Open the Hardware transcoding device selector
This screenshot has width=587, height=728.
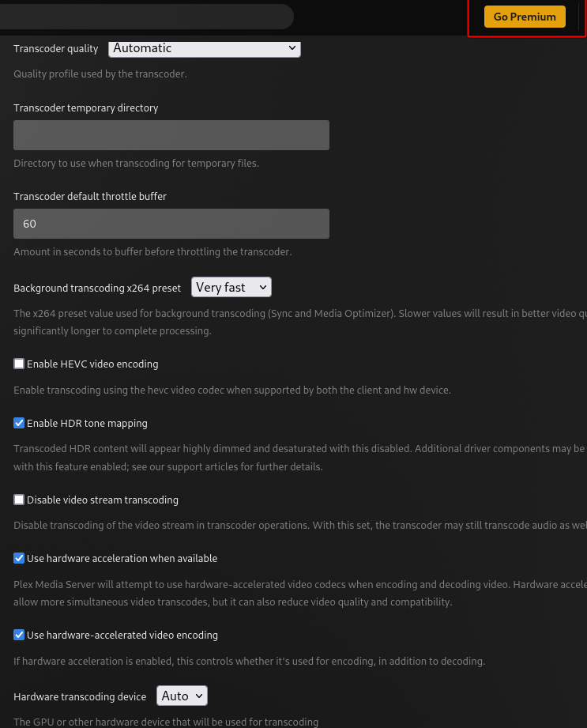(x=181, y=696)
